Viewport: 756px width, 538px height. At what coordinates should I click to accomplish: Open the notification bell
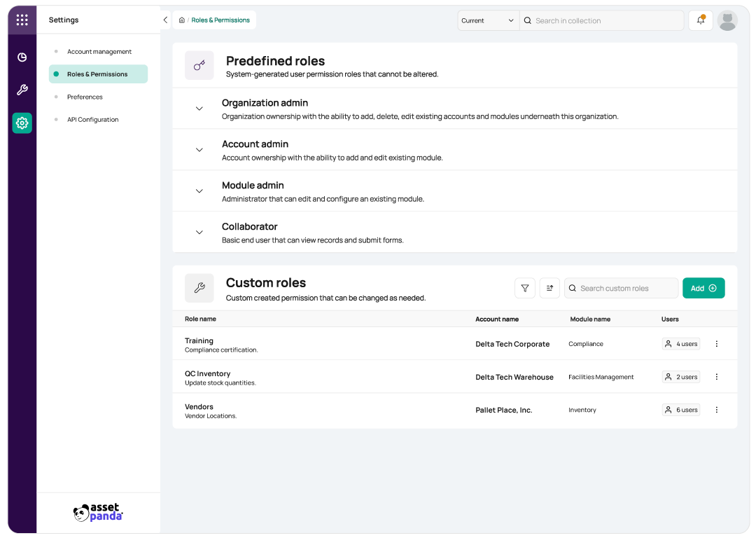(701, 20)
